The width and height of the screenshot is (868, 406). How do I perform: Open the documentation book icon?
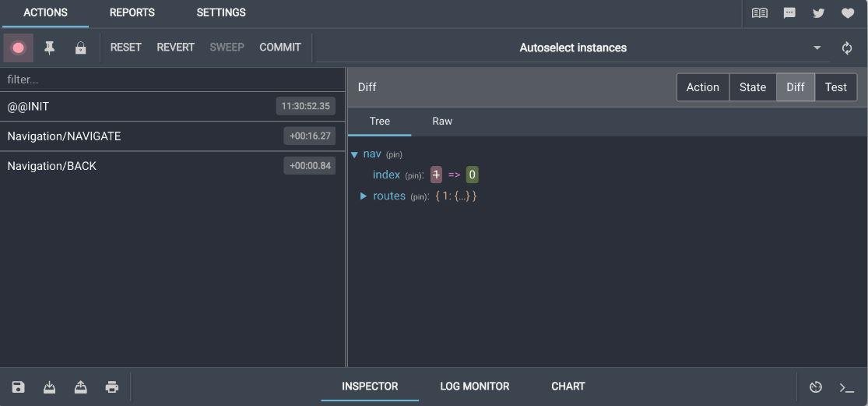coord(760,13)
